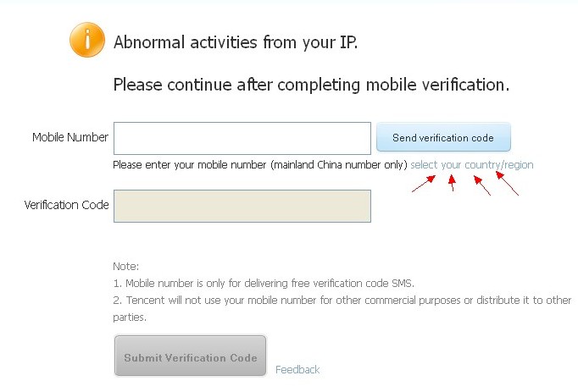Focus the Mobile Number input field

click(242, 138)
